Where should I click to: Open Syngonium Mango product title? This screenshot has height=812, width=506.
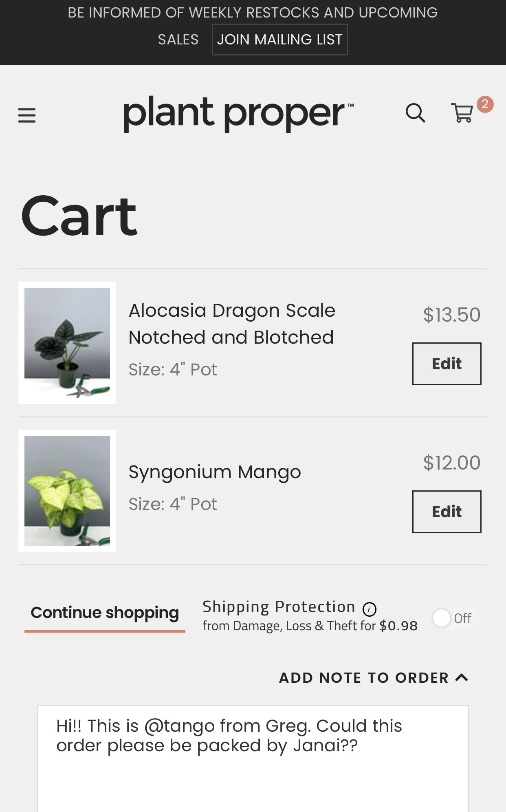[215, 472]
